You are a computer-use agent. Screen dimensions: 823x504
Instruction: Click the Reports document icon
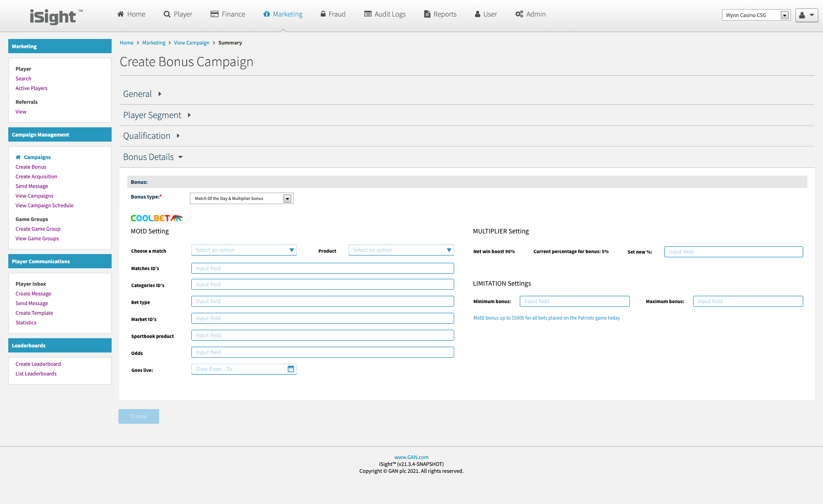point(427,14)
